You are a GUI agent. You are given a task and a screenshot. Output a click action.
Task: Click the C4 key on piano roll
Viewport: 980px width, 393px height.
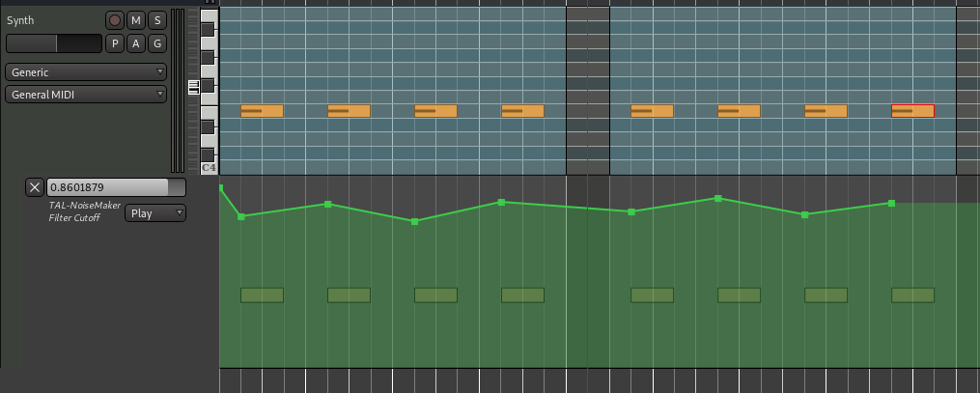click(209, 167)
